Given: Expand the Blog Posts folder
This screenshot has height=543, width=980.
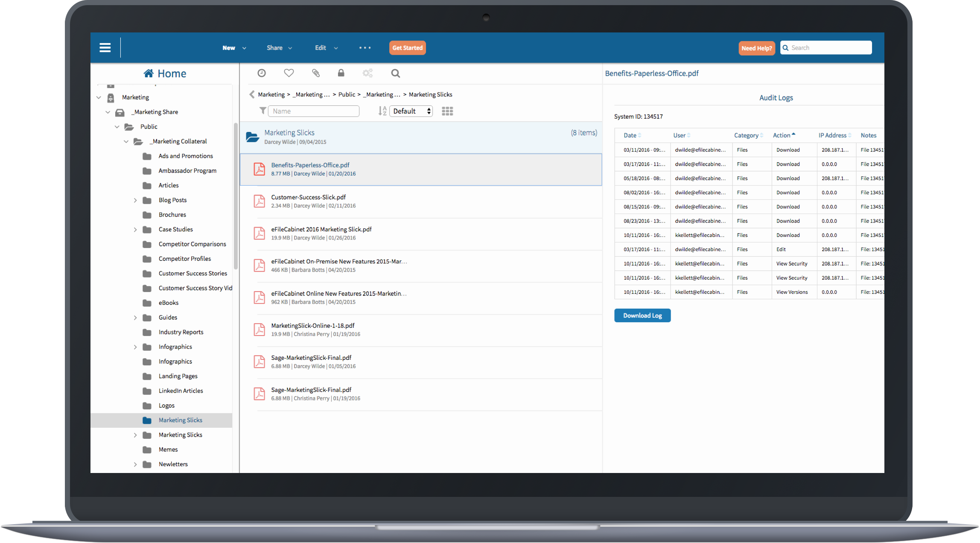Looking at the screenshot, I should click(x=135, y=200).
